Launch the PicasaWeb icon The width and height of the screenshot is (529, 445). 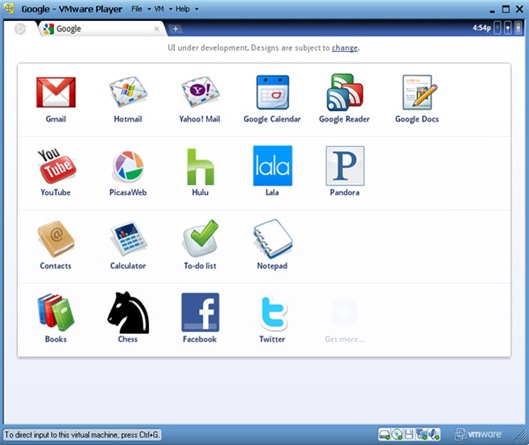pyautogui.click(x=128, y=166)
